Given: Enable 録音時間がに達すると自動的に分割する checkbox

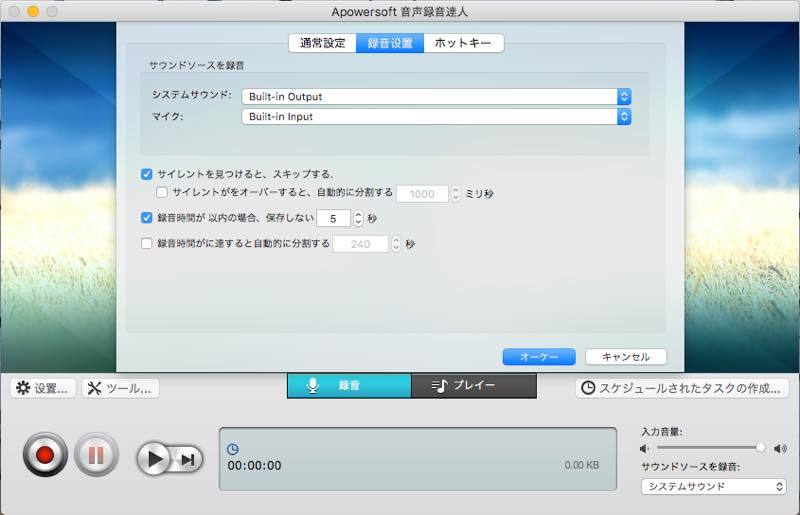Looking at the screenshot, I should (146, 243).
